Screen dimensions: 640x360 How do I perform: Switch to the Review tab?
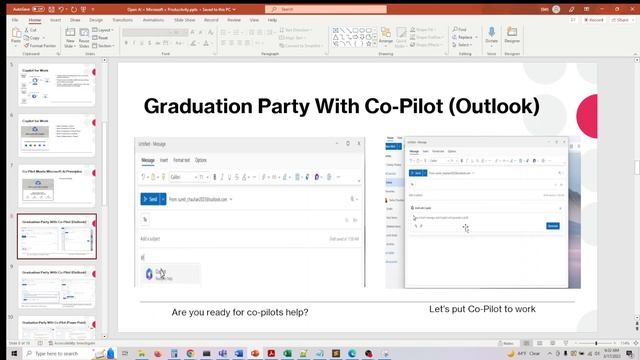pos(234,20)
